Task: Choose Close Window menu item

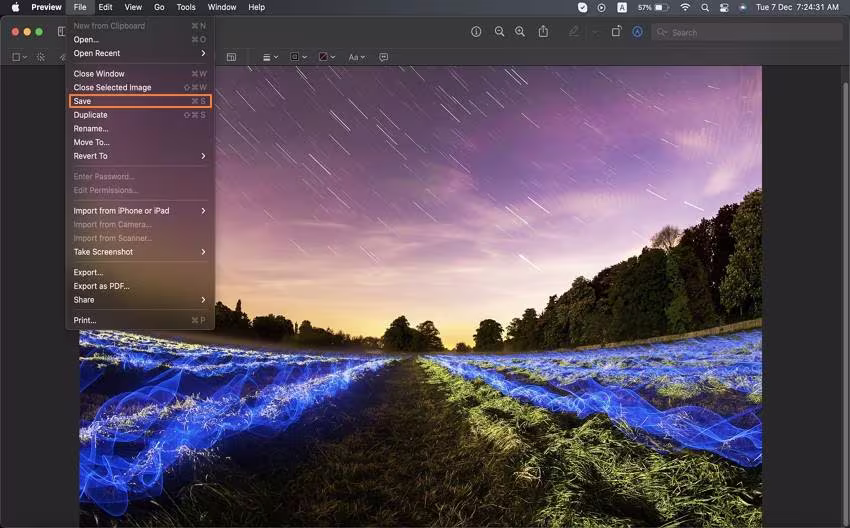Action: pyautogui.click(x=140, y=74)
